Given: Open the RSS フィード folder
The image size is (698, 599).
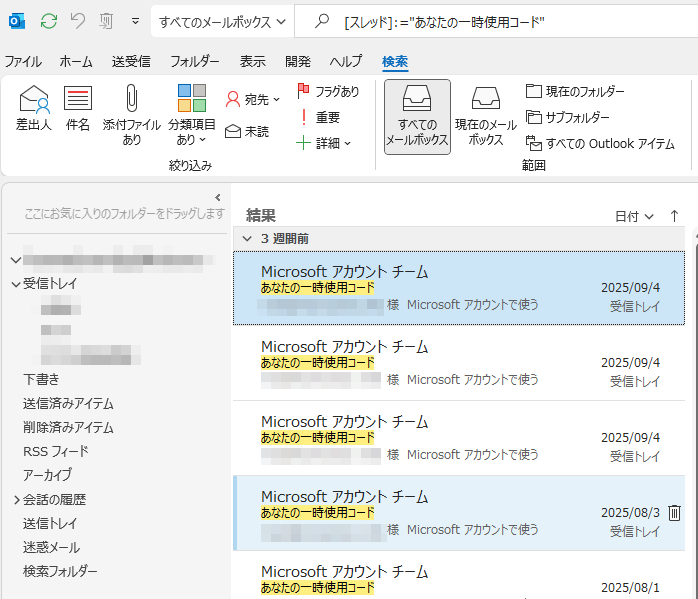Looking at the screenshot, I should 56,451.
